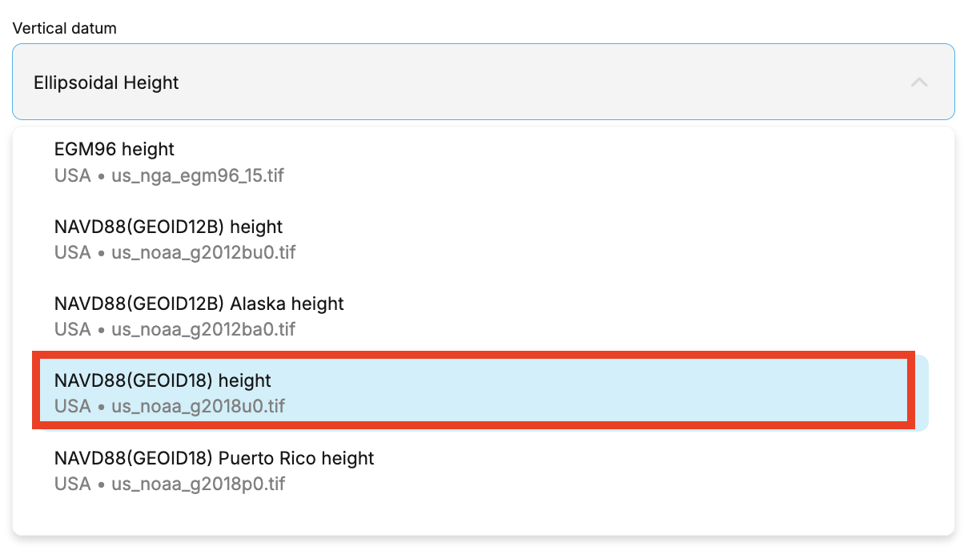Image resolution: width=980 pixels, height=559 pixels.
Task: Choose NAVD88(GEOID18) Puerto Rico height
Action: click(484, 470)
